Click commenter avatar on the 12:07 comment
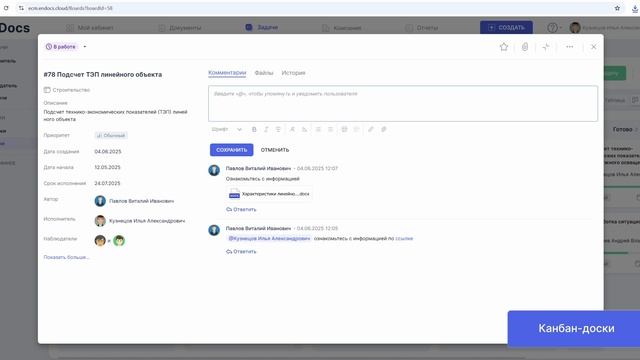Screen dimensions: 640x360 (214, 170)
